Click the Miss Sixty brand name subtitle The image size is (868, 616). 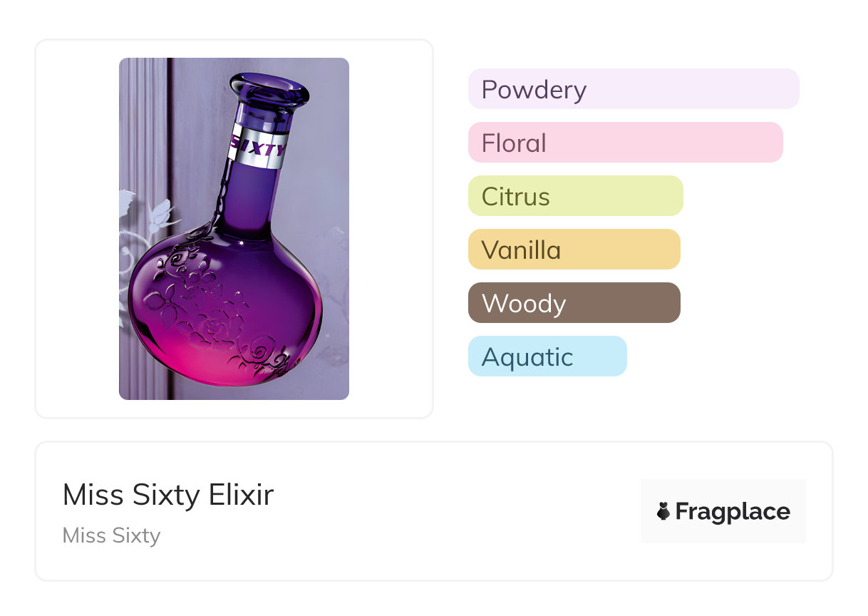112,535
